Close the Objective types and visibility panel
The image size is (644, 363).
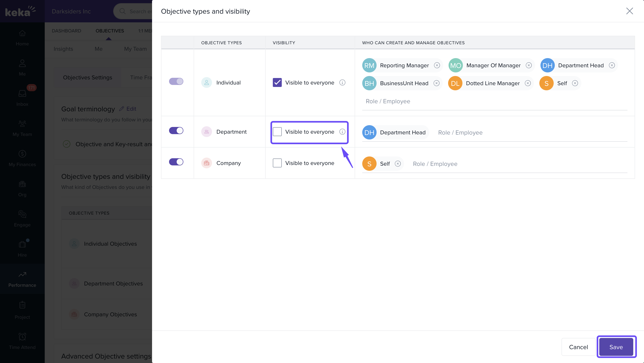point(629,11)
